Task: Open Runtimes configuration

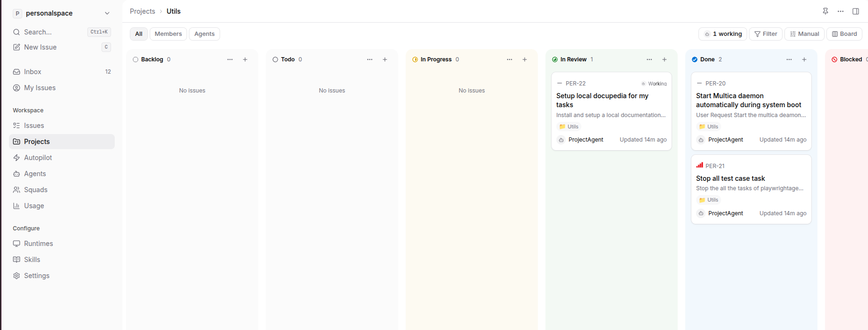Action: (62, 244)
